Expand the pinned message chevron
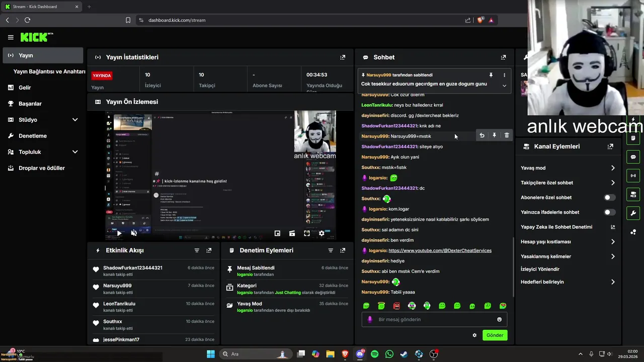644x362 pixels. [x=504, y=85]
